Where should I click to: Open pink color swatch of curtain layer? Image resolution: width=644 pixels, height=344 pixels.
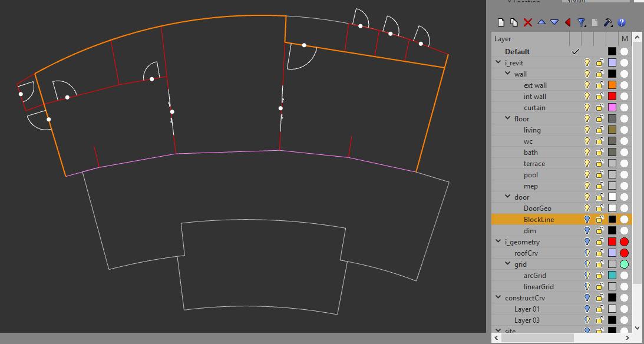(x=612, y=108)
